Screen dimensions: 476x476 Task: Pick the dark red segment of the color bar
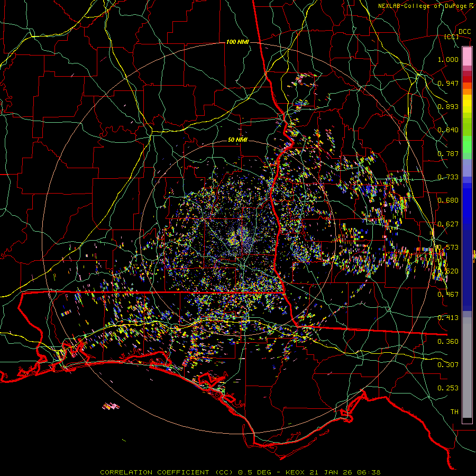[467, 79]
